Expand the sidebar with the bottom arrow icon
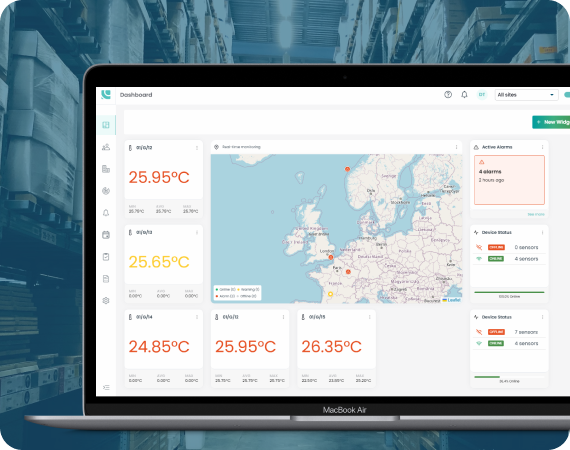 (106, 387)
